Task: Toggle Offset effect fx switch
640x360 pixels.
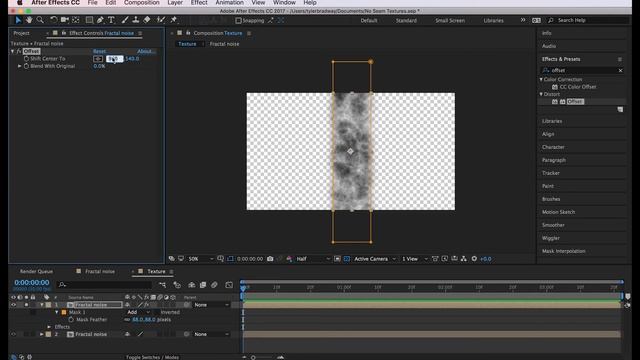Action: 19,51
